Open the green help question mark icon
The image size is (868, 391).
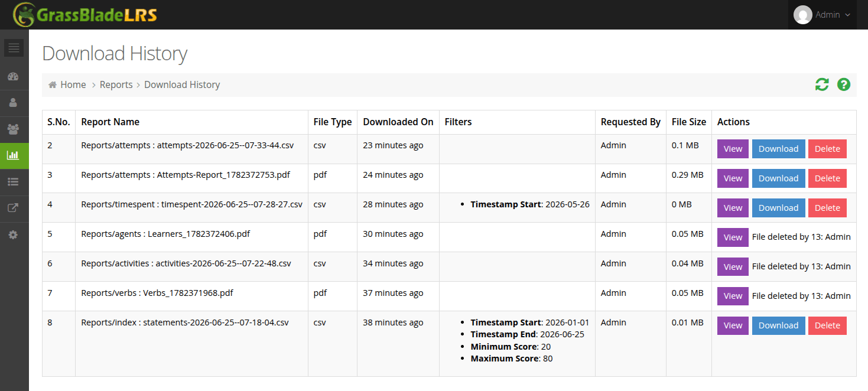coord(844,84)
